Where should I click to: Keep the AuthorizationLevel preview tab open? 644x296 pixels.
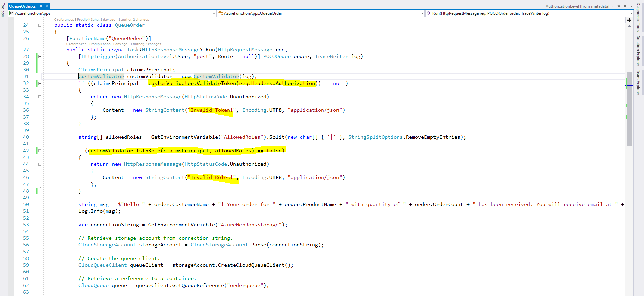click(x=619, y=6)
